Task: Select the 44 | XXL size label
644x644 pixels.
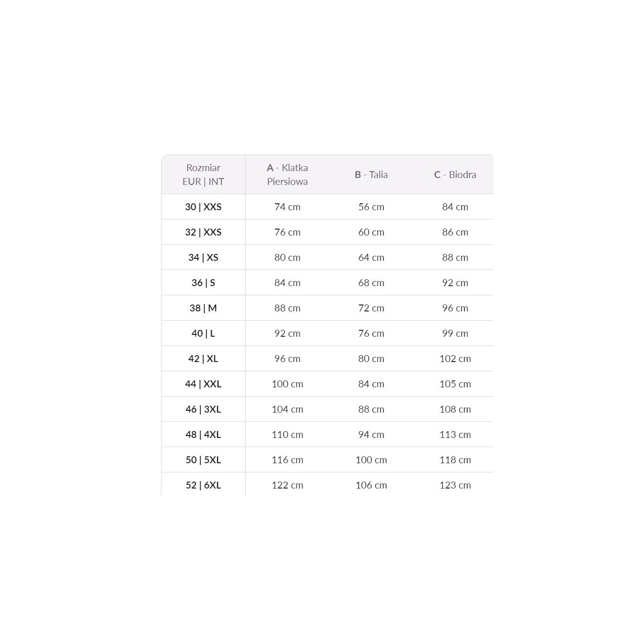Action: coord(203,384)
